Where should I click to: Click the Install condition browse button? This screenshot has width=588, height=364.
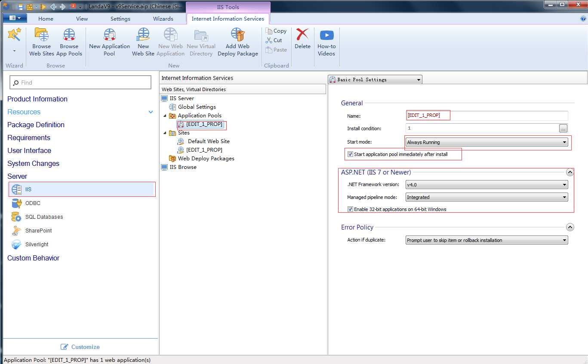pyautogui.click(x=563, y=128)
